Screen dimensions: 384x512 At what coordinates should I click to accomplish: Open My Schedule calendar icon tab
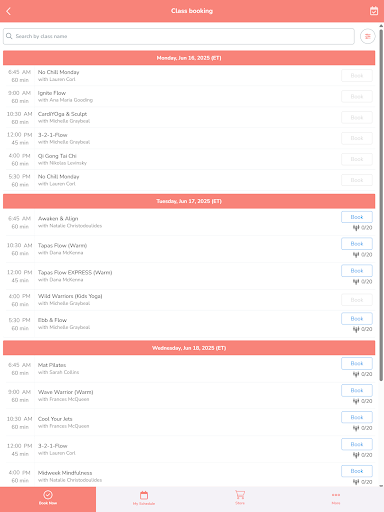coord(144,498)
